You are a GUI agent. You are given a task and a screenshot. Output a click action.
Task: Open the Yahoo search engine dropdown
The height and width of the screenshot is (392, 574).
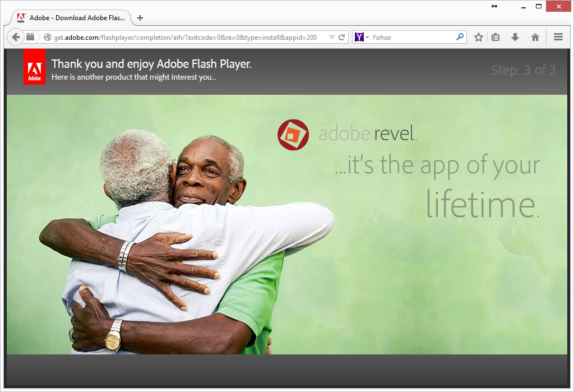[x=362, y=37]
